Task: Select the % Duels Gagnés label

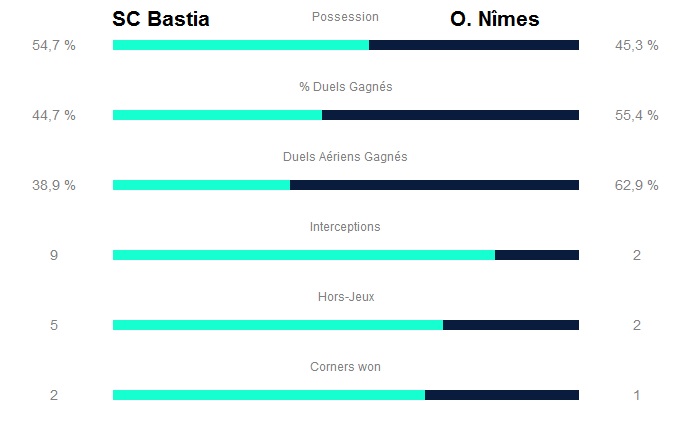Action: coord(345,87)
